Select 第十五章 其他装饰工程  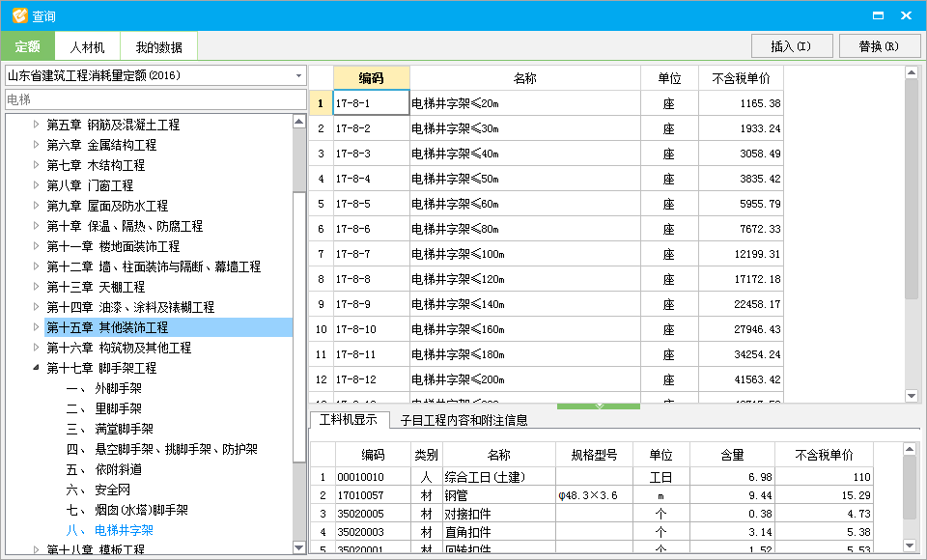(x=107, y=327)
